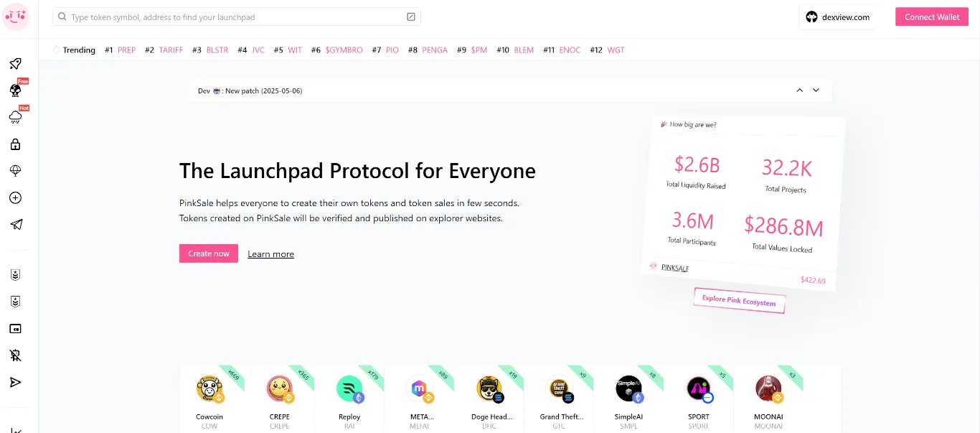Open trending token #4 JVC
Screen dimensions: 980x433
(251, 50)
